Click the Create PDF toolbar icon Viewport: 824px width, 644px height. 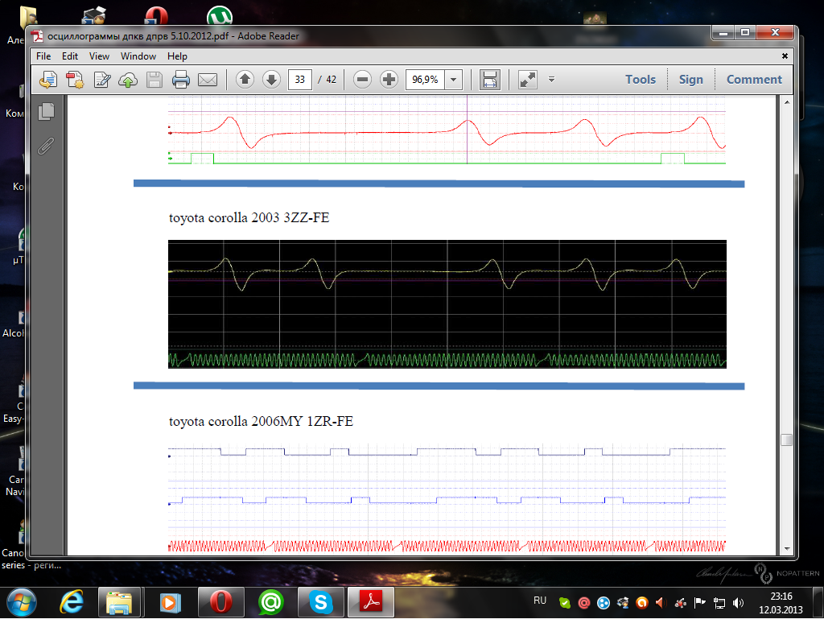(x=75, y=80)
